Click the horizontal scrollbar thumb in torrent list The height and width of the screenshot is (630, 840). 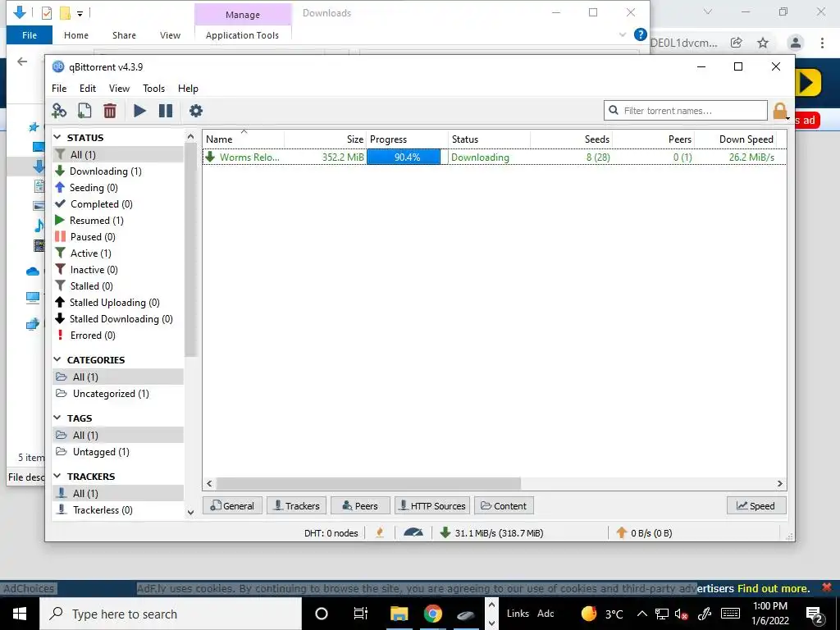[x=368, y=483]
